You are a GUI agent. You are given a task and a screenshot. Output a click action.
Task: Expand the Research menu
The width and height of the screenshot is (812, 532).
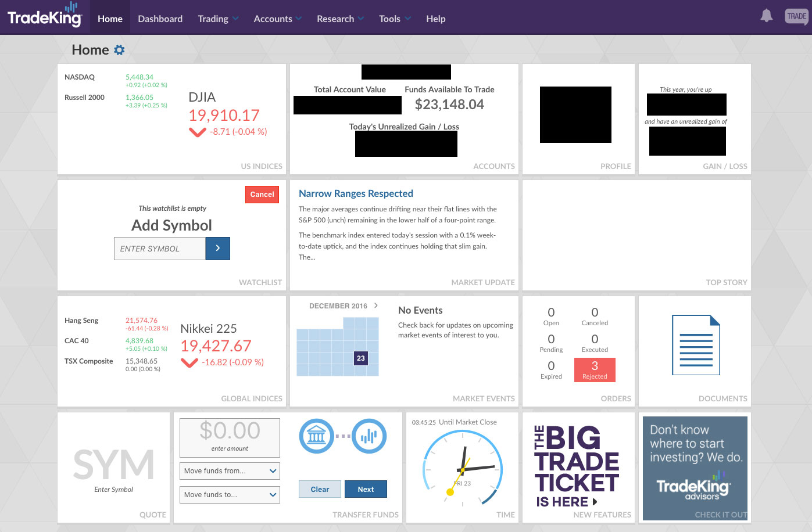[x=340, y=19]
